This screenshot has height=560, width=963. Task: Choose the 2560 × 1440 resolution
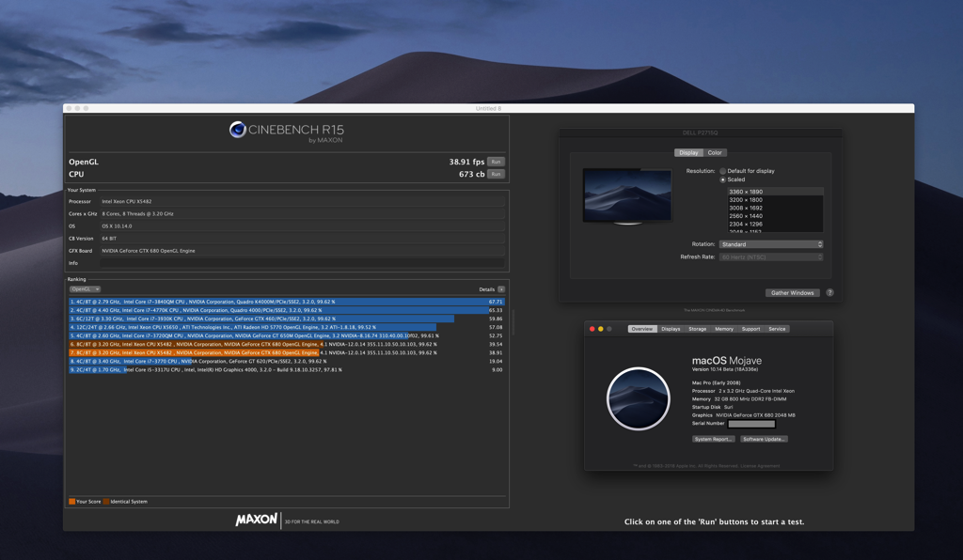pos(775,216)
